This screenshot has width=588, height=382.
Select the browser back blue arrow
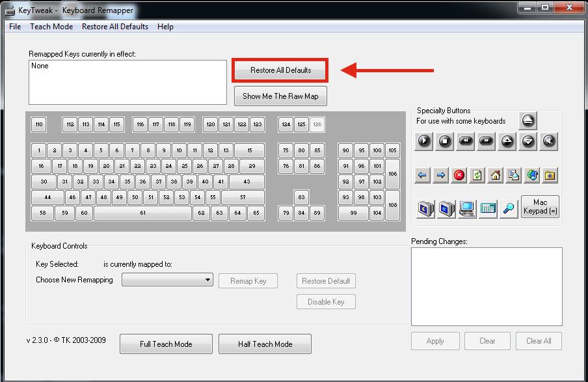422,175
